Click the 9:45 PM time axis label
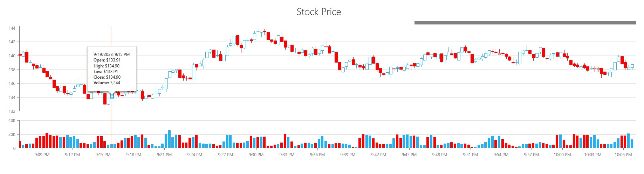 click(x=409, y=155)
